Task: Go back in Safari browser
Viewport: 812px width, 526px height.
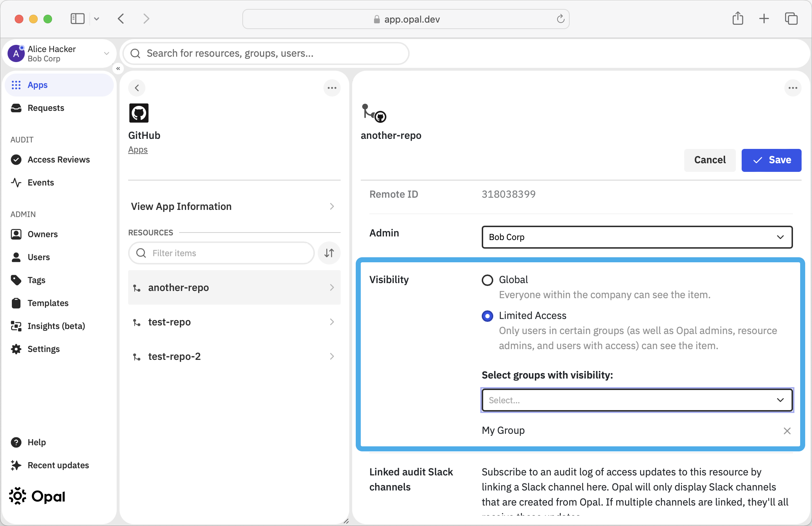Action: coord(121,19)
